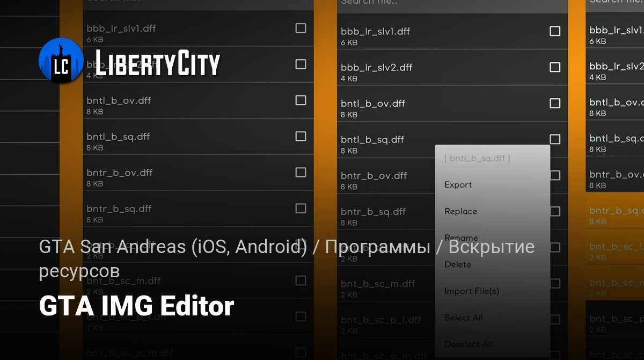Choose Deselect All in the context menu
This screenshot has width=644, height=360.
pyautogui.click(x=468, y=344)
